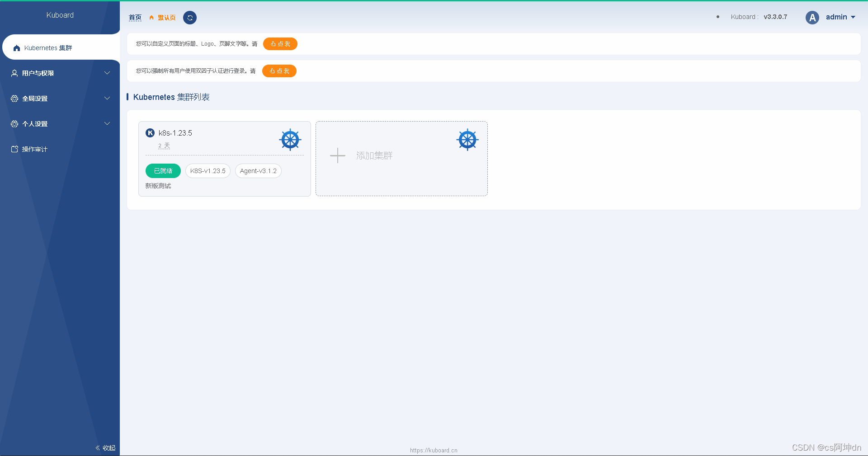Click 点我 button for customizing page title

(280, 44)
